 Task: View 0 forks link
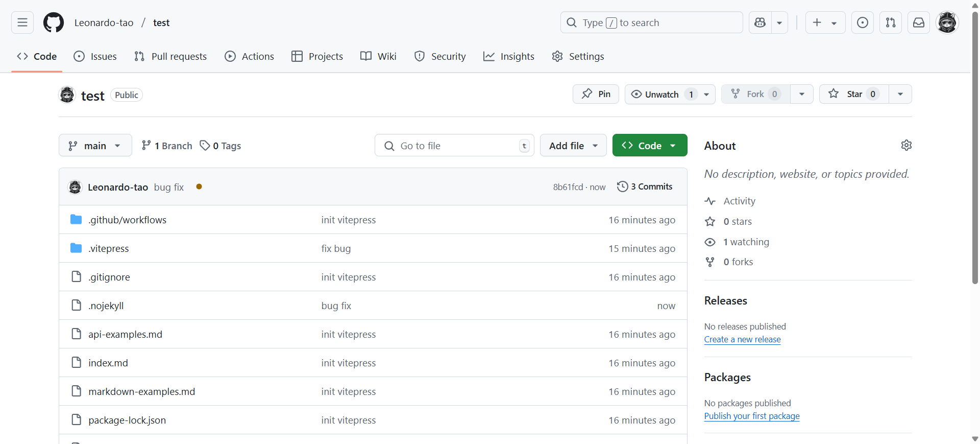click(x=729, y=262)
